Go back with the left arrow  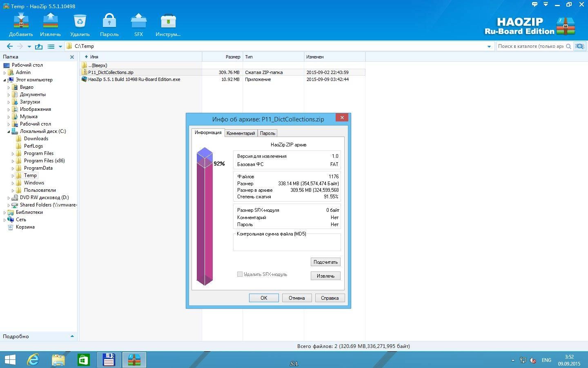pos(10,46)
